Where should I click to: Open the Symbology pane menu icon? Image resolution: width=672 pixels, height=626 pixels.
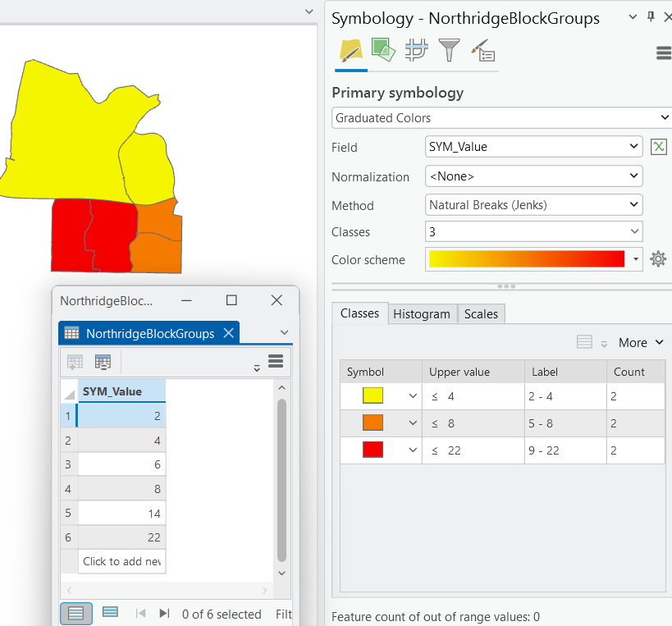[x=662, y=52]
